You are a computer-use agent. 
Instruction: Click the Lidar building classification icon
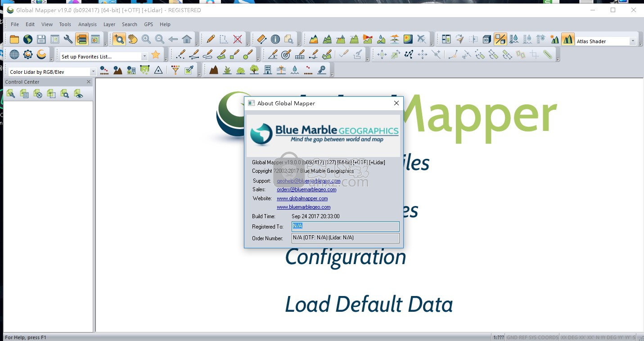tap(268, 70)
